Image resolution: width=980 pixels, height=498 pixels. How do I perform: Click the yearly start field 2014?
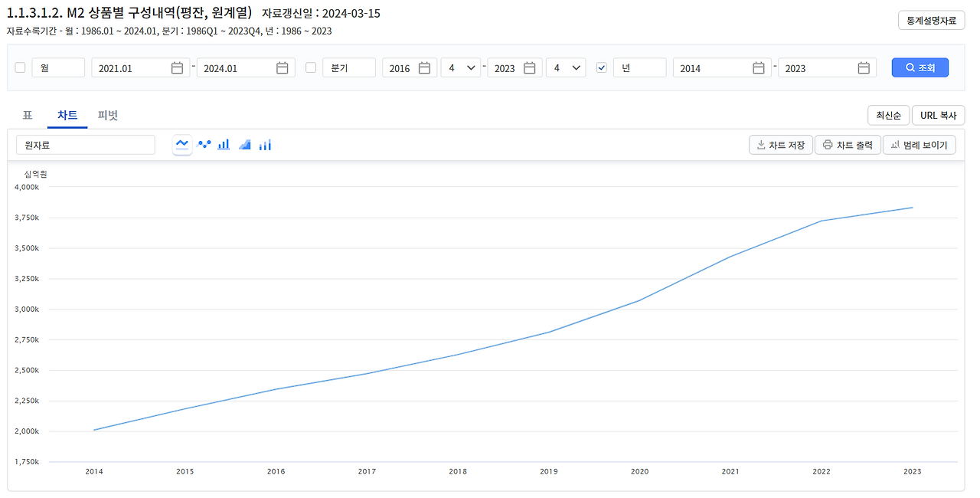click(722, 68)
